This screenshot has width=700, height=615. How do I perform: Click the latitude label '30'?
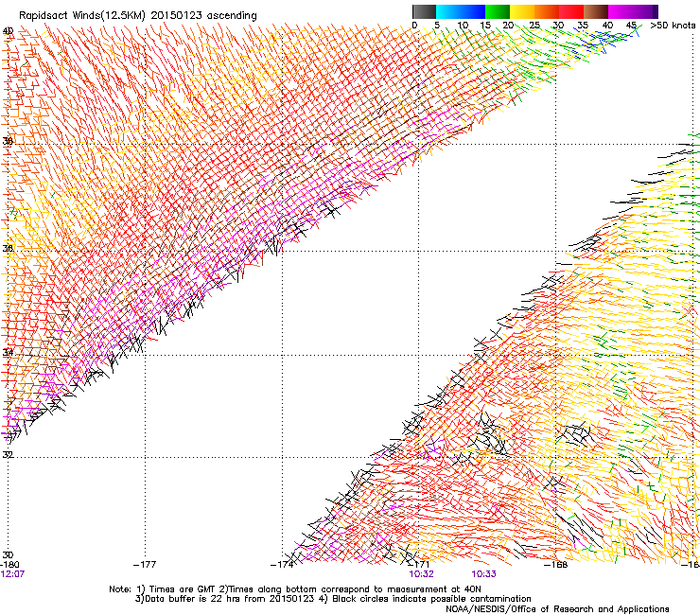coord(8,554)
